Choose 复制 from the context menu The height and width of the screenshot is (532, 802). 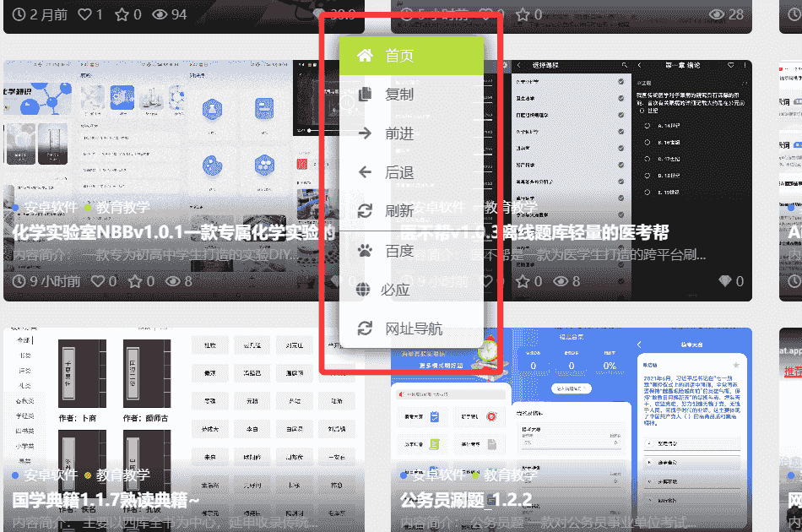[411, 94]
